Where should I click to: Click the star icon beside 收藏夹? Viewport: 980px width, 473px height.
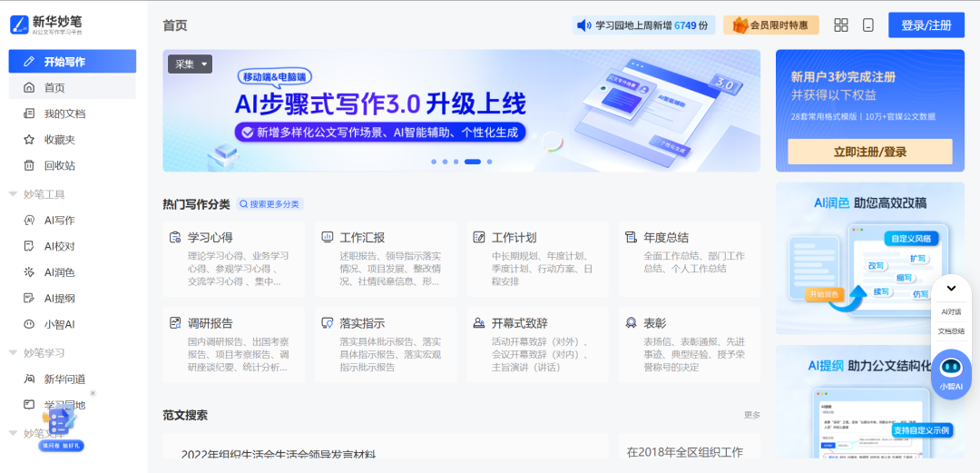click(x=29, y=140)
